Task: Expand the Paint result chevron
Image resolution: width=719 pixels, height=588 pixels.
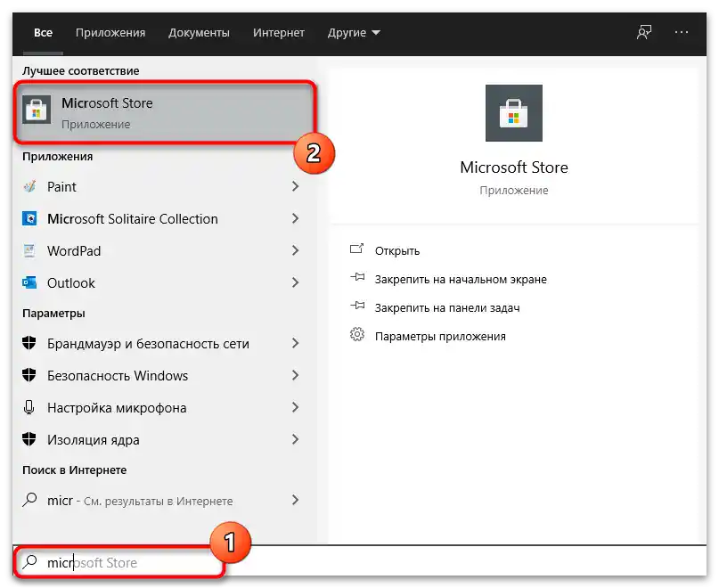Action: pyautogui.click(x=295, y=186)
